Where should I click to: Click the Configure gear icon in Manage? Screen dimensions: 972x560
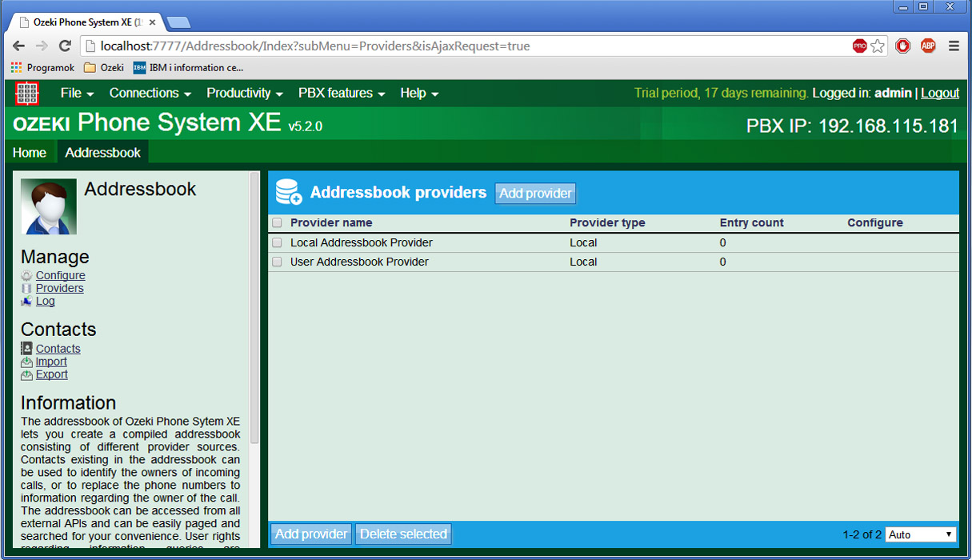(x=27, y=275)
